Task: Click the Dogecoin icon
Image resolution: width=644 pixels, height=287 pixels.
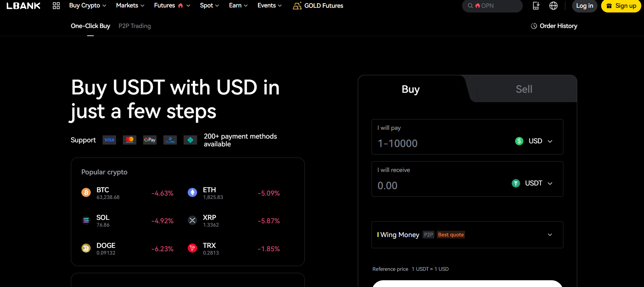Action: [x=86, y=248]
